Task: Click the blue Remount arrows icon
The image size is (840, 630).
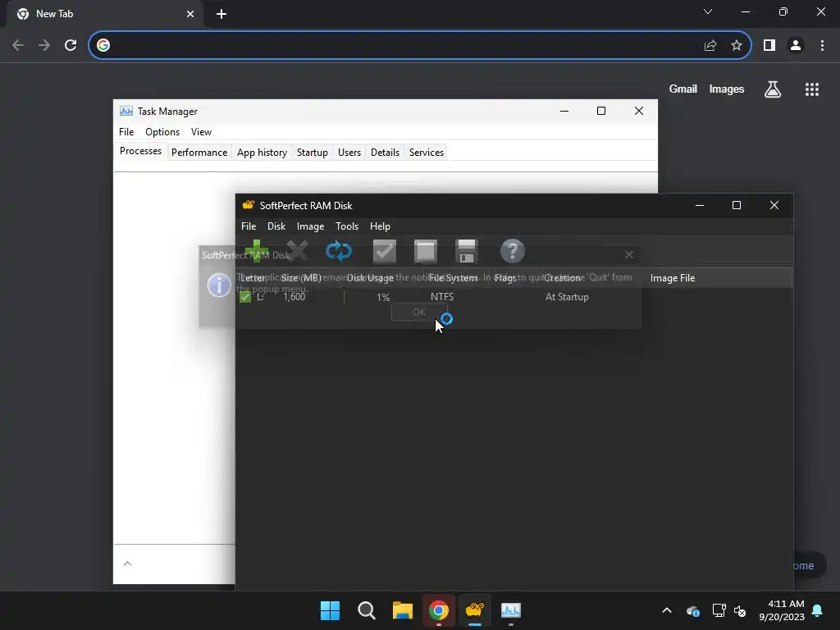Action: click(339, 251)
